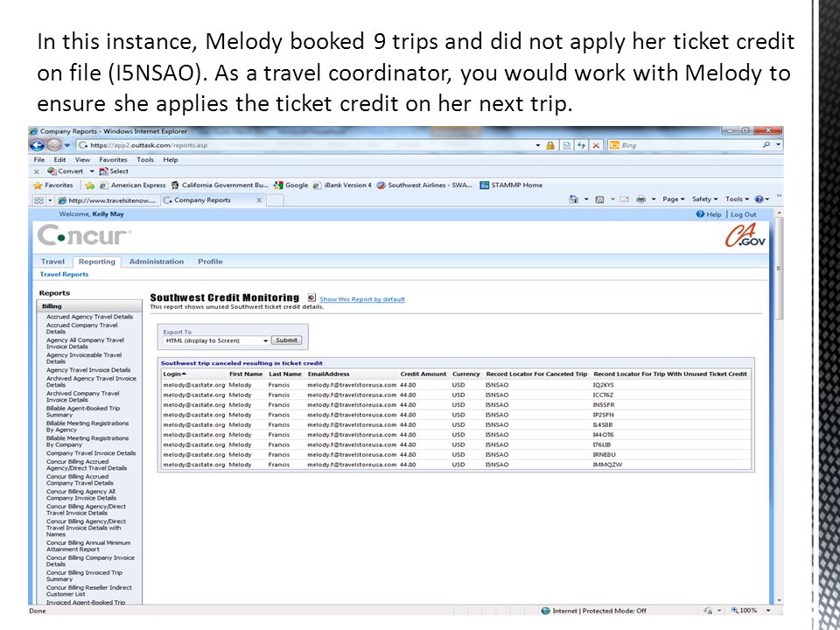The width and height of the screenshot is (840, 630).
Task: Open the Favorites menu in menu bar
Action: click(113, 159)
